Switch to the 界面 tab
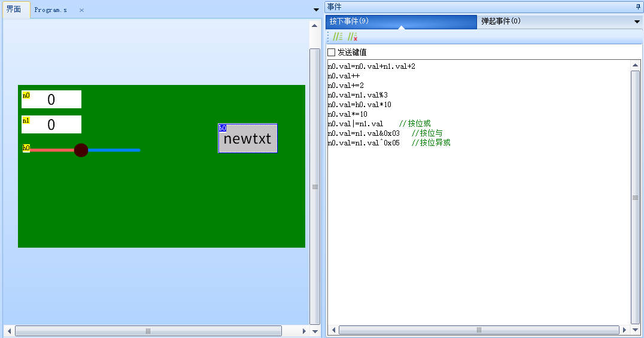The image size is (644, 338). pos(14,10)
